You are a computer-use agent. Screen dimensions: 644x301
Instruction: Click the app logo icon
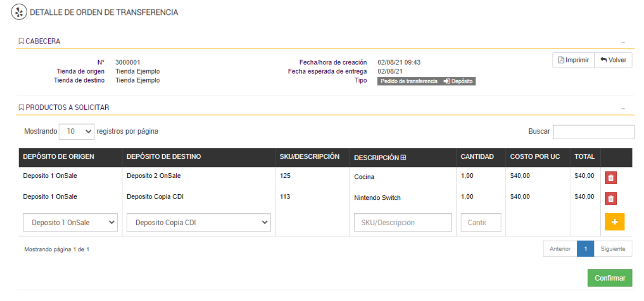[19, 12]
